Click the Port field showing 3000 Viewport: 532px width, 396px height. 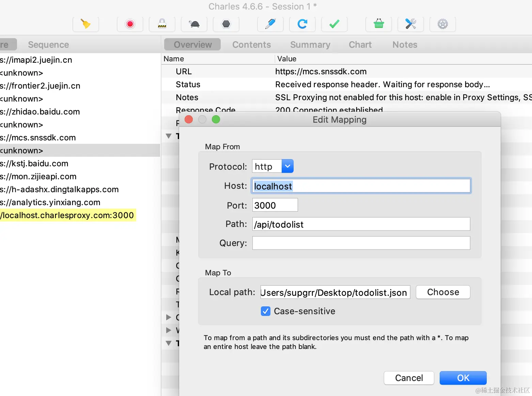pyautogui.click(x=275, y=205)
